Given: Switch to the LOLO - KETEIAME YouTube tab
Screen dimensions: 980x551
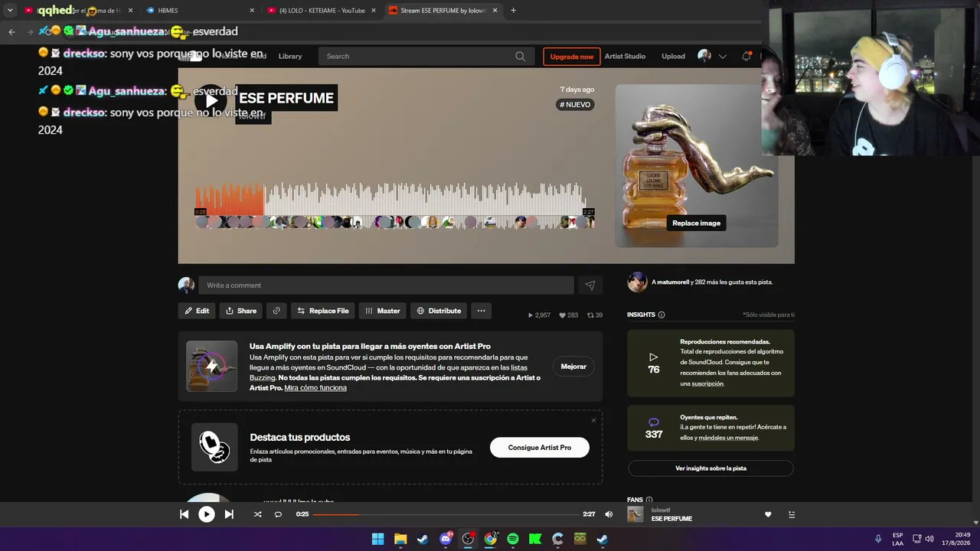Looking at the screenshot, I should (322, 11).
